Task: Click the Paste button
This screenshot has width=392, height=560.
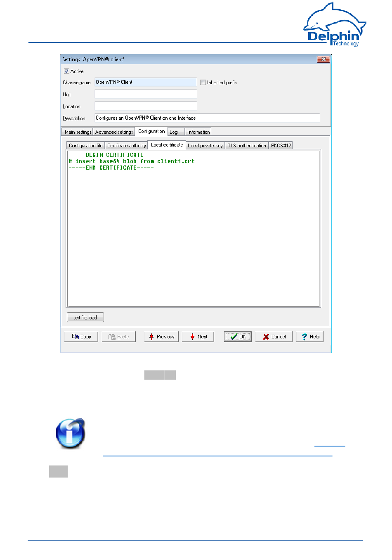Action: [x=118, y=337]
